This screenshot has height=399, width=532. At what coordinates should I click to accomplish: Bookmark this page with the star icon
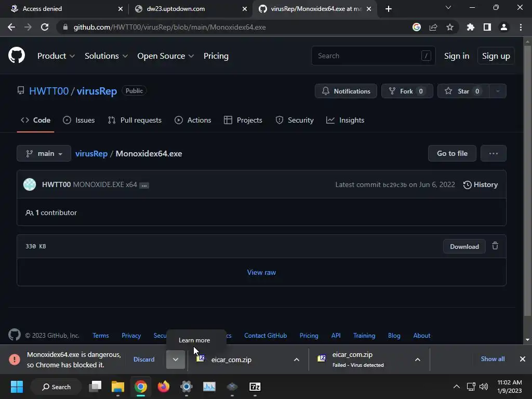[450, 27]
